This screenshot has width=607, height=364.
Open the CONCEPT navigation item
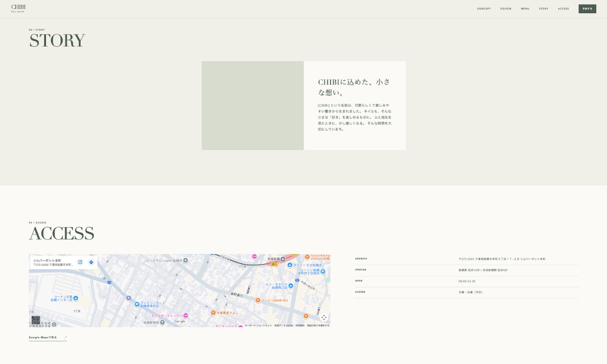(x=484, y=8)
